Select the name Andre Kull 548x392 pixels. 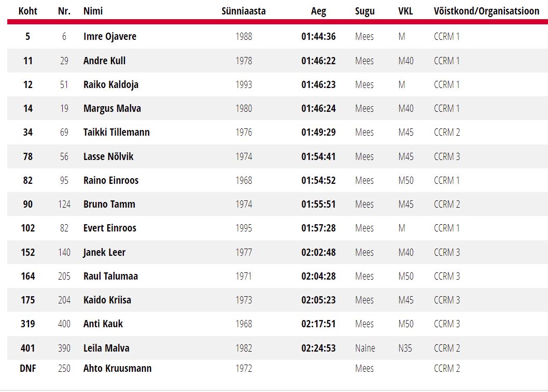[x=104, y=61]
